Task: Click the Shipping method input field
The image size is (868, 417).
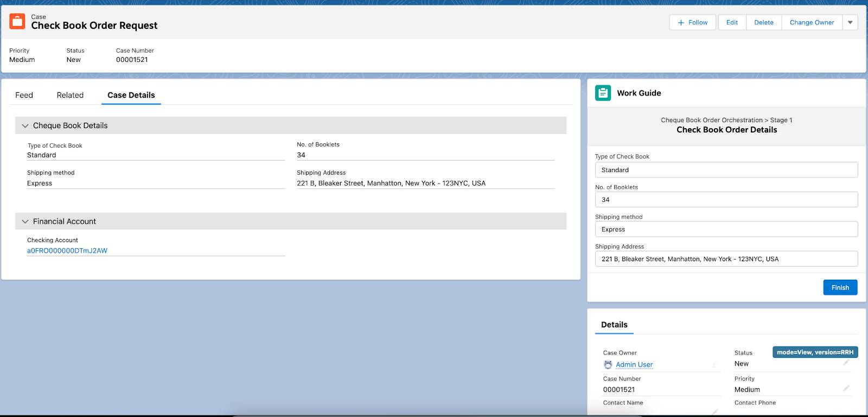Action: [x=726, y=229]
